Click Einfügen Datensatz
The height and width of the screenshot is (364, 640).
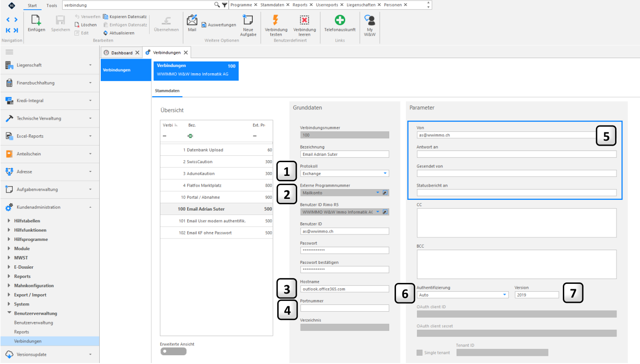click(x=125, y=25)
